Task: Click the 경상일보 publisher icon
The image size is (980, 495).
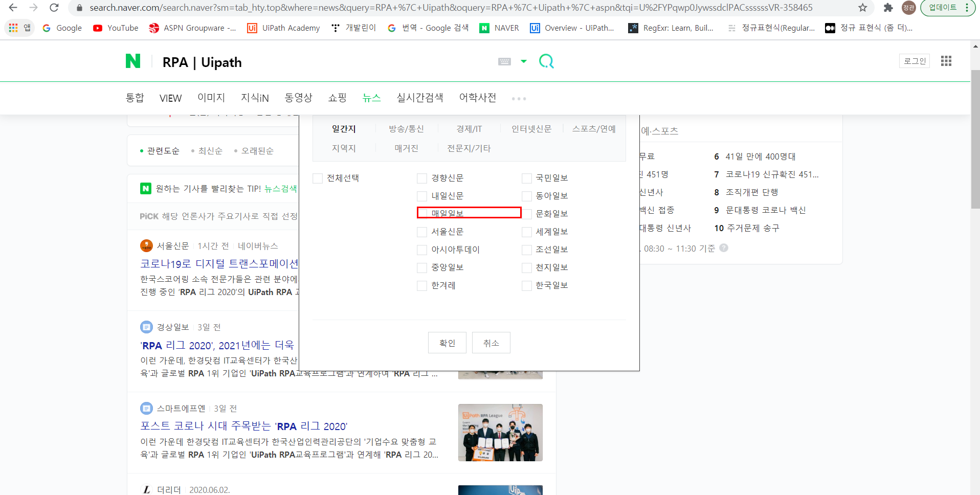Action: [x=146, y=327]
